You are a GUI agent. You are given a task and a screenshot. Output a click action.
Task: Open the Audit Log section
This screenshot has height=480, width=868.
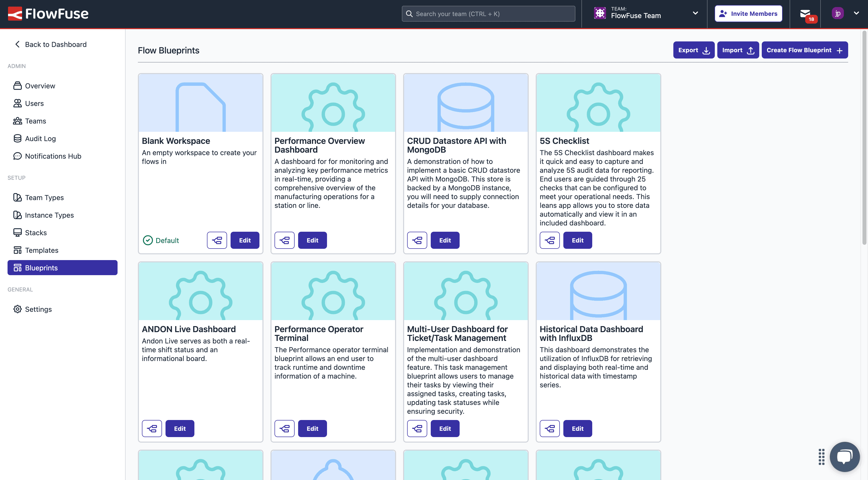[x=40, y=138]
